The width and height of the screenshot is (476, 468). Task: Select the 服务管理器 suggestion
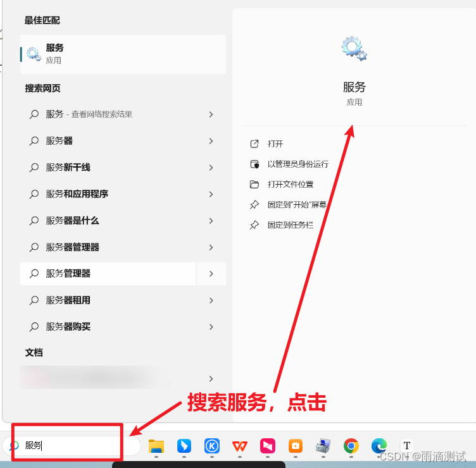tap(108, 274)
